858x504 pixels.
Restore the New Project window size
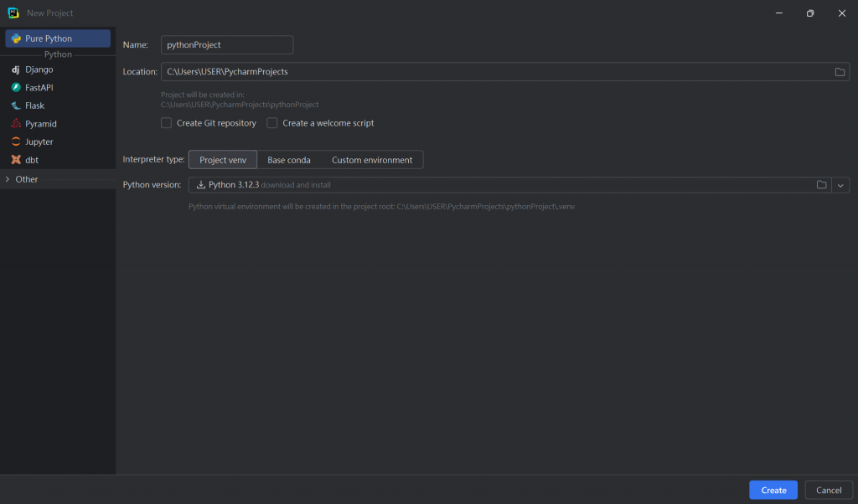(x=810, y=13)
